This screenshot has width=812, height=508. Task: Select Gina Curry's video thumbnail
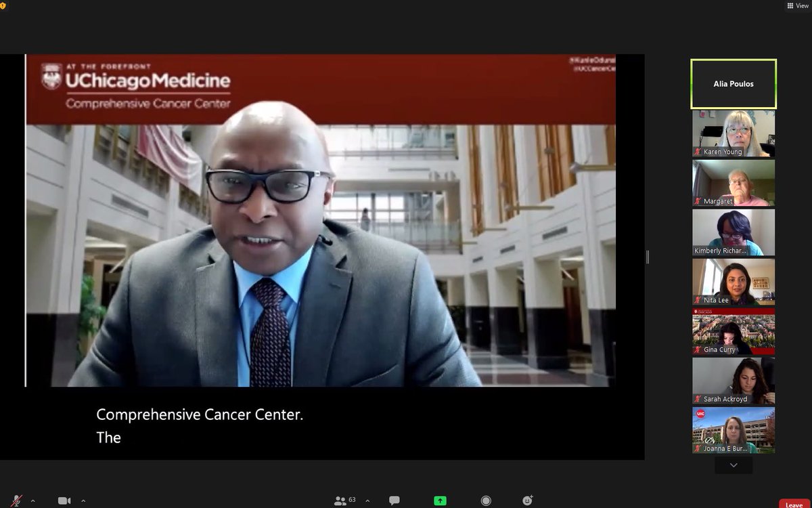click(734, 331)
